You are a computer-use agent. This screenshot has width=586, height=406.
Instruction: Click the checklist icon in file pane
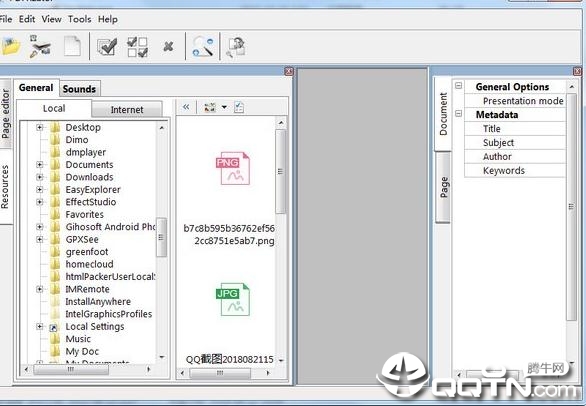pyautogui.click(x=239, y=107)
